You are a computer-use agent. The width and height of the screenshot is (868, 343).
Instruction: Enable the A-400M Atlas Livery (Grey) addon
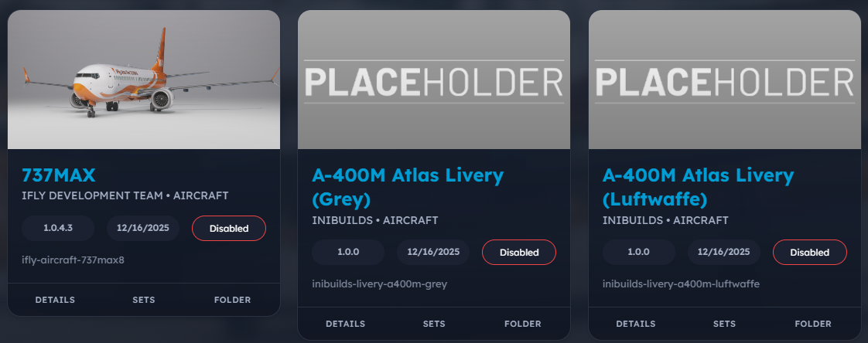(x=519, y=253)
